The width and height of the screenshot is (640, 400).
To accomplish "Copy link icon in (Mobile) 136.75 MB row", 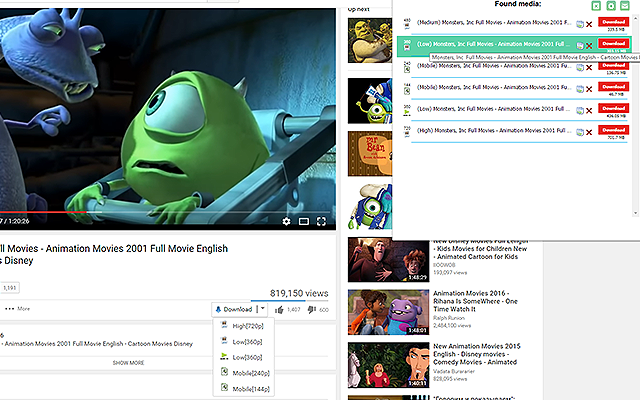I will (x=580, y=68).
